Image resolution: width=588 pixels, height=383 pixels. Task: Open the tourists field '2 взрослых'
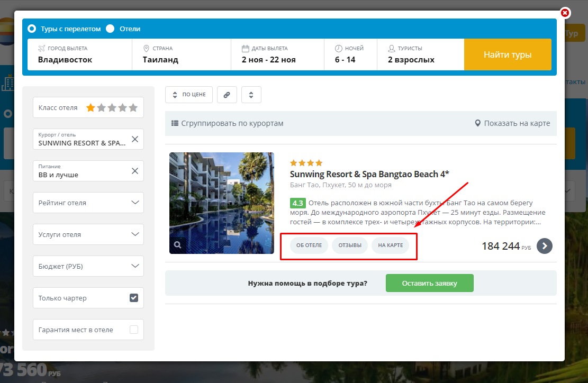click(421, 54)
